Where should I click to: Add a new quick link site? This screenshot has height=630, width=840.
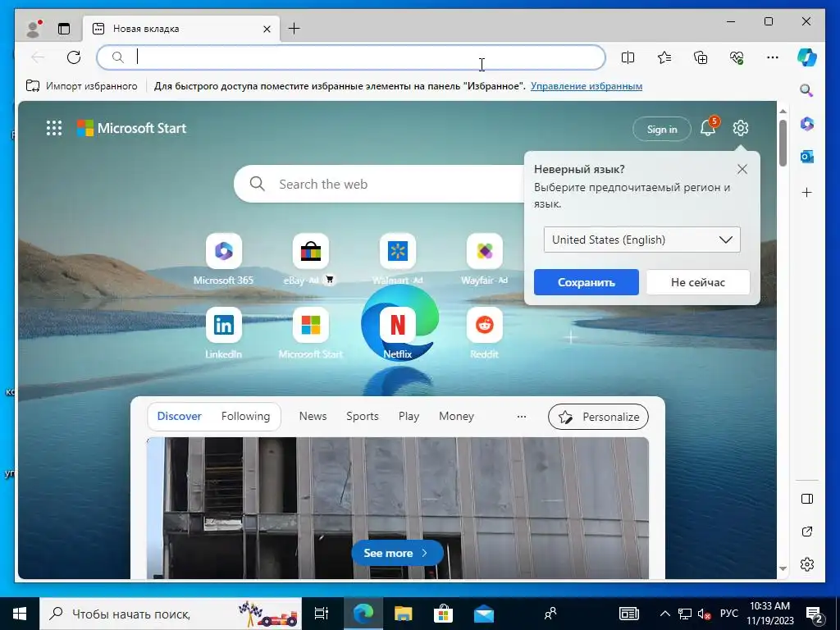[571, 337]
